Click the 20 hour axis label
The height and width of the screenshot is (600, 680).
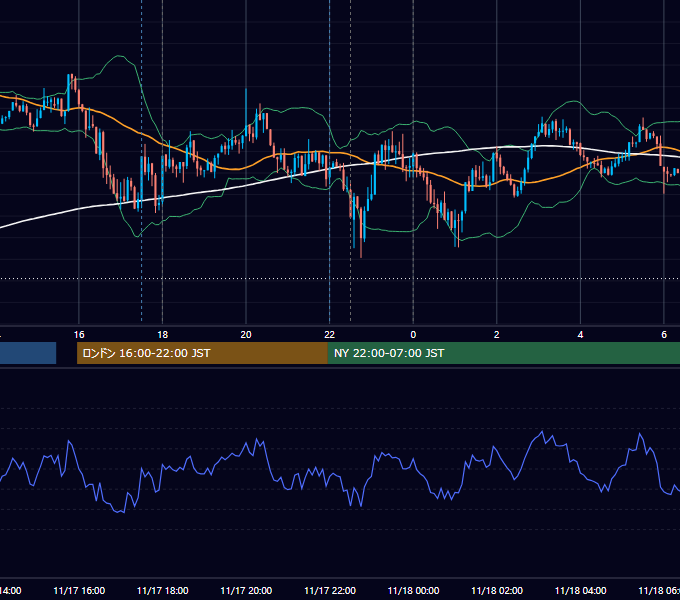[x=246, y=335]
